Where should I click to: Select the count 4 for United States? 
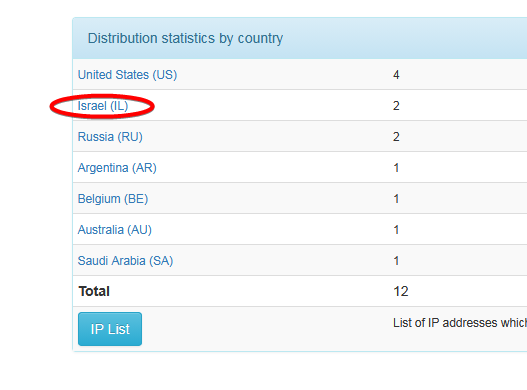click(396, 75)
